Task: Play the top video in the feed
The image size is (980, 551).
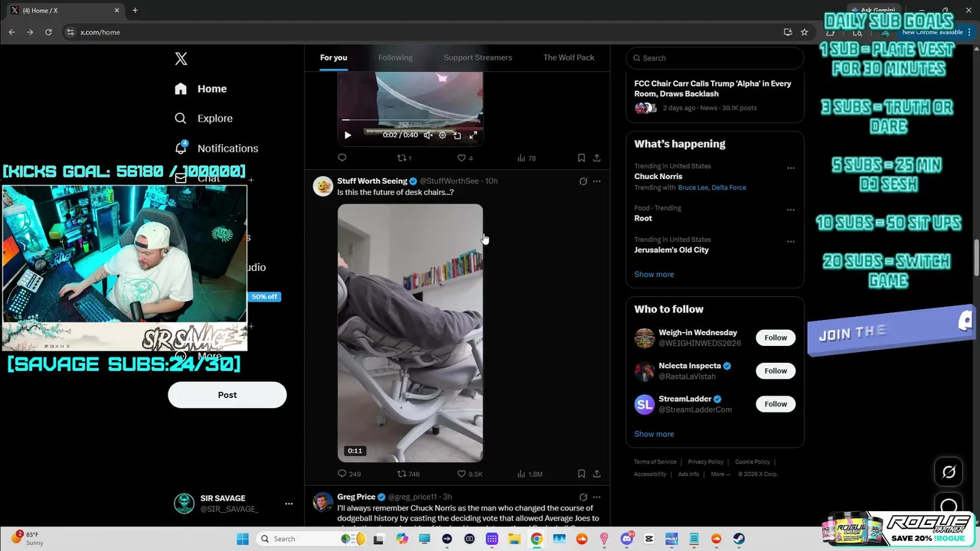Action: tap(348, 135)
